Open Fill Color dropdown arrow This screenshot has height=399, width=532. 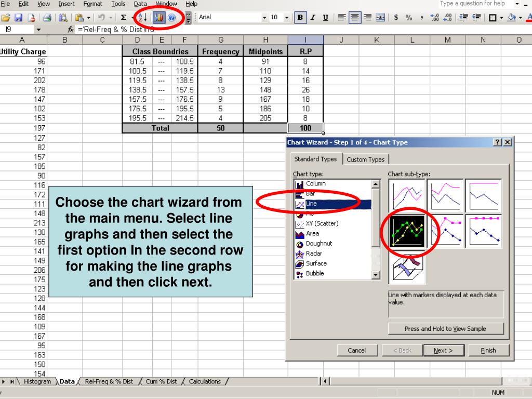click(x=521, y=17)
